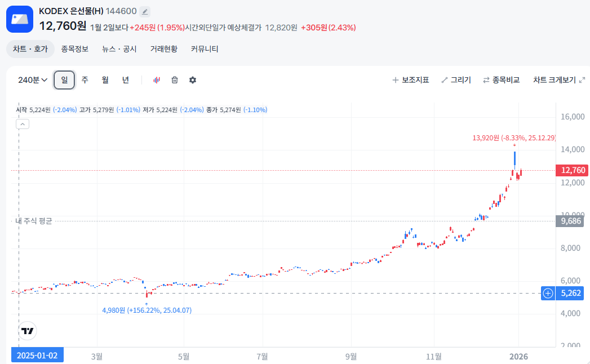Select the 년 yearly interval

[125, 80]
